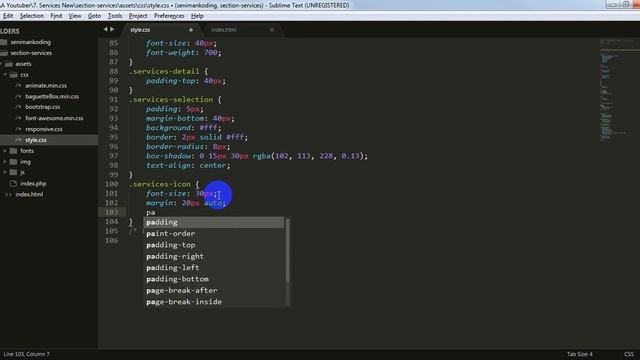Open index.php file in sidebar
This screenshot has height=360, width=640.
tap(33, 184)
